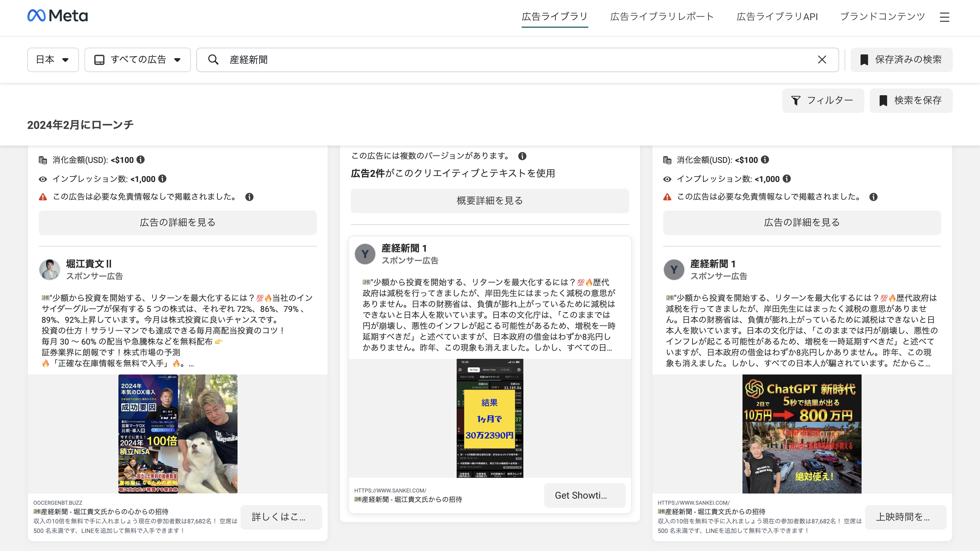Open the hamburger menu in top right

coord(945,17)
